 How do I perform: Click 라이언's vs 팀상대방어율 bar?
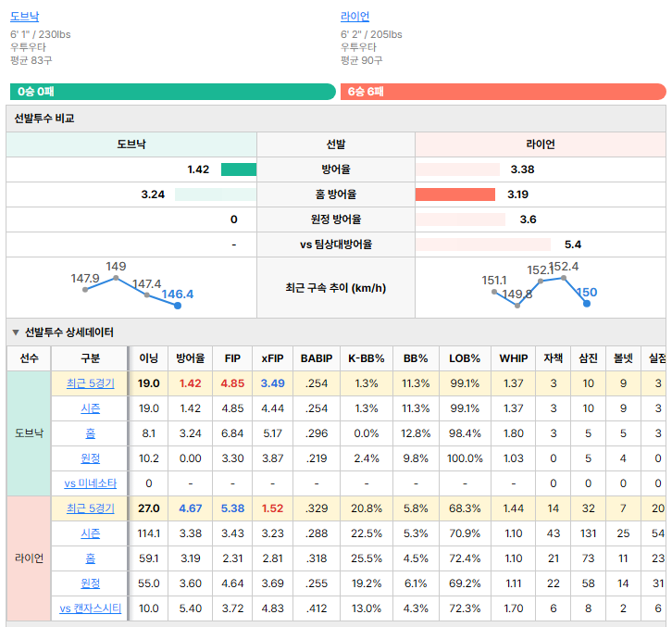click(x=483, y=245)
